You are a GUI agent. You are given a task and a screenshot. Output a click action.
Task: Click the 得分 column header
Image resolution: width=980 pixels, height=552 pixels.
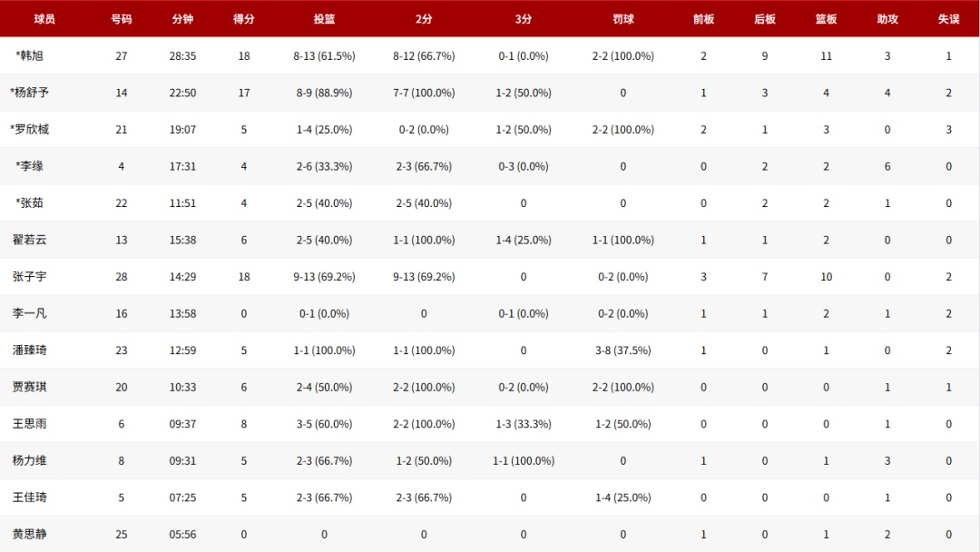pyautogui.click(x=243, y=19)
